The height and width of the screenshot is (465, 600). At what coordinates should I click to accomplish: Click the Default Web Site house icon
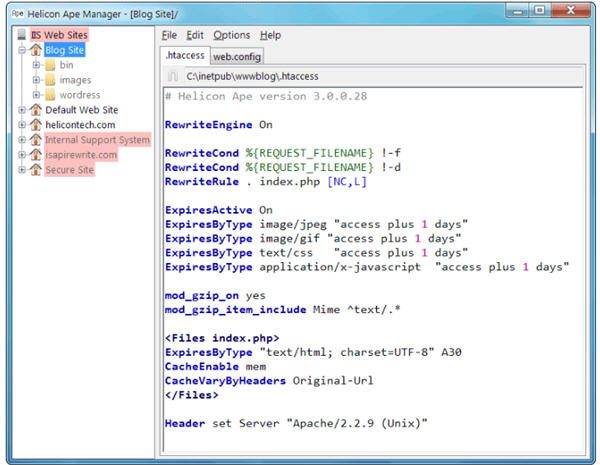click(x=35, y=110)
